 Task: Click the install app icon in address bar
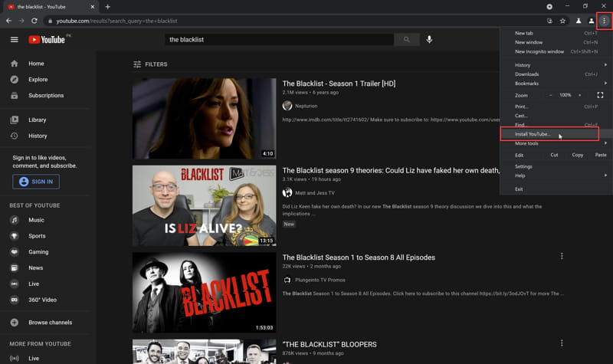pos(549,21)
